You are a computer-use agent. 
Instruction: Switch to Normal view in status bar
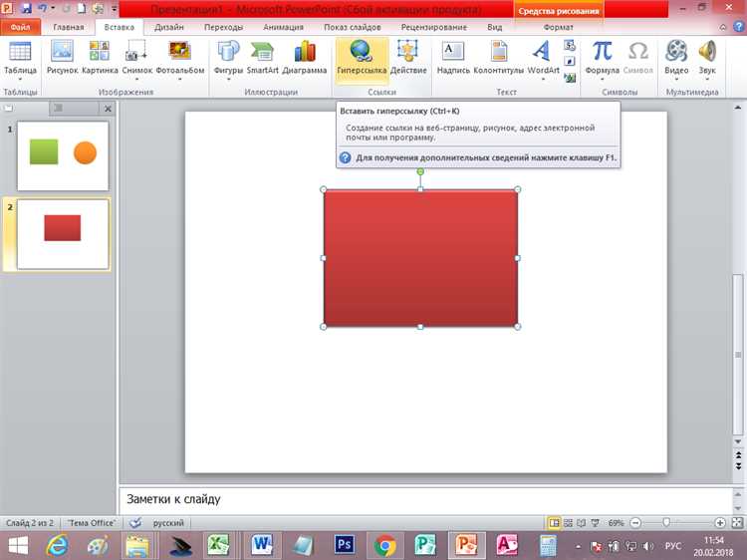pos(554,523)
